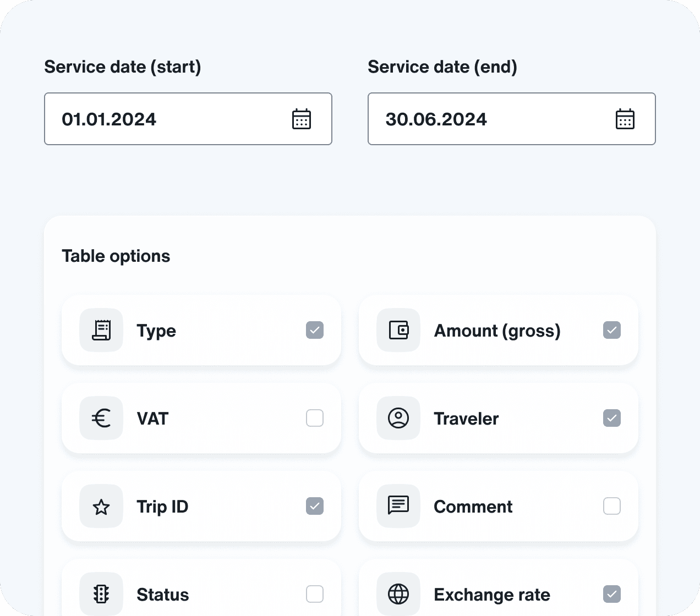Uncheck the Amount (gross) checkbox
The width and height of the screenshot is (700, 616).
click(612, 330)
